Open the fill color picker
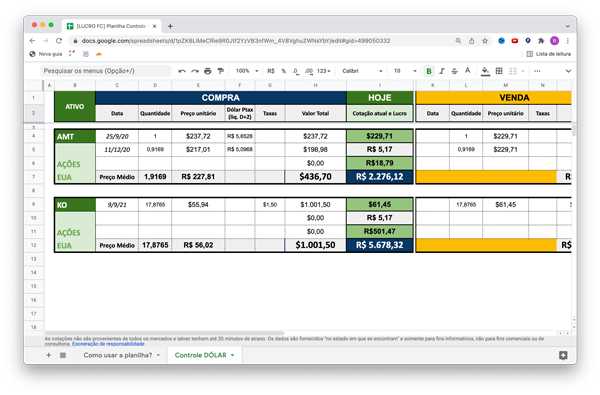The height and width of the screenshot is (395, 600). (x=485, y=71)
